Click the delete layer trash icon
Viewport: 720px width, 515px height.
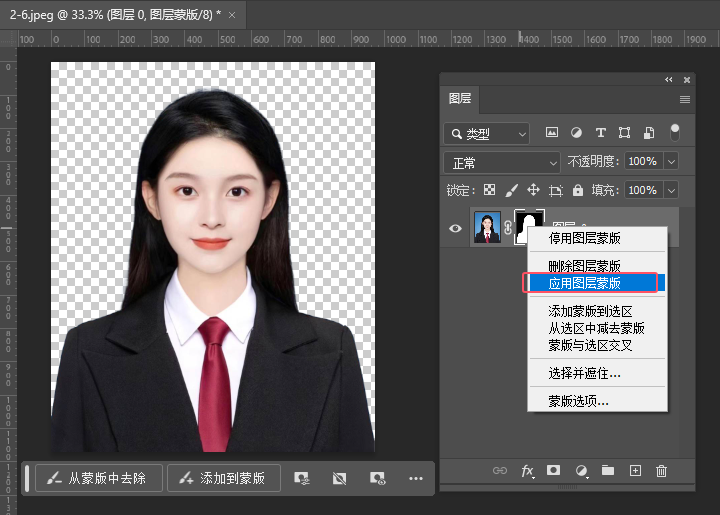pyautogui.click(x=661, y=471)
